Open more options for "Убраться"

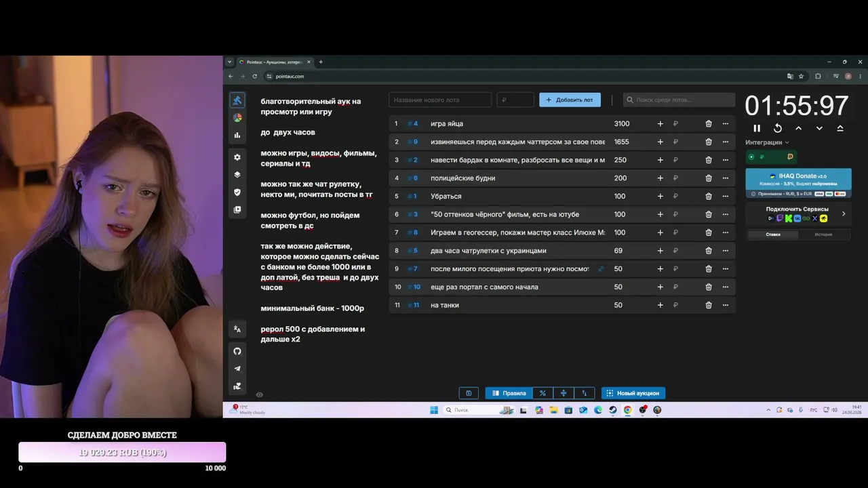[726, 196]
